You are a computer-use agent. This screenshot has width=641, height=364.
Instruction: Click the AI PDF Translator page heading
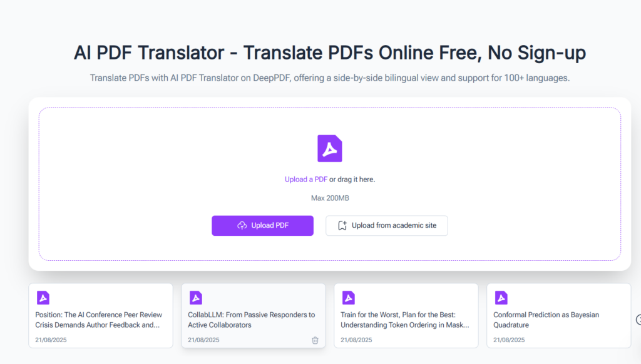330,53
